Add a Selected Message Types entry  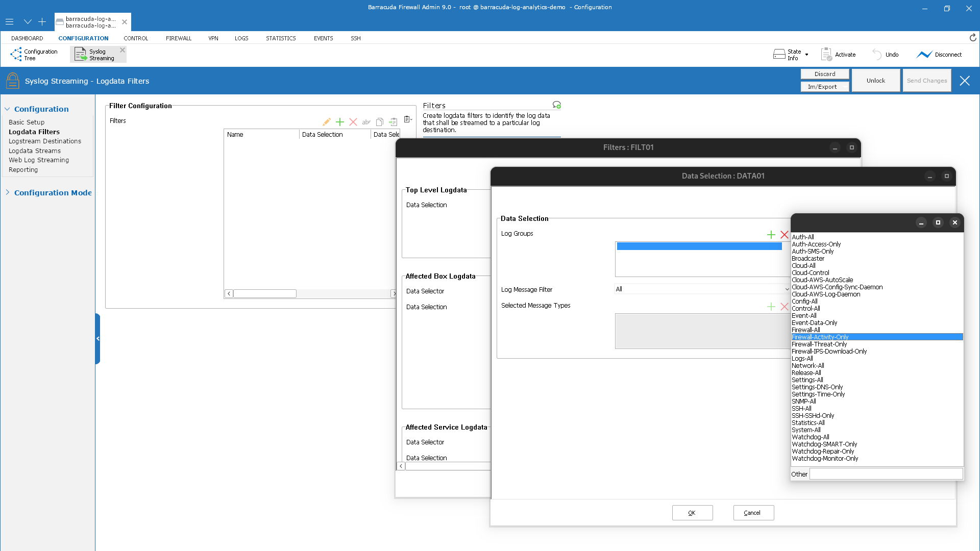click(x=771, y=307)
